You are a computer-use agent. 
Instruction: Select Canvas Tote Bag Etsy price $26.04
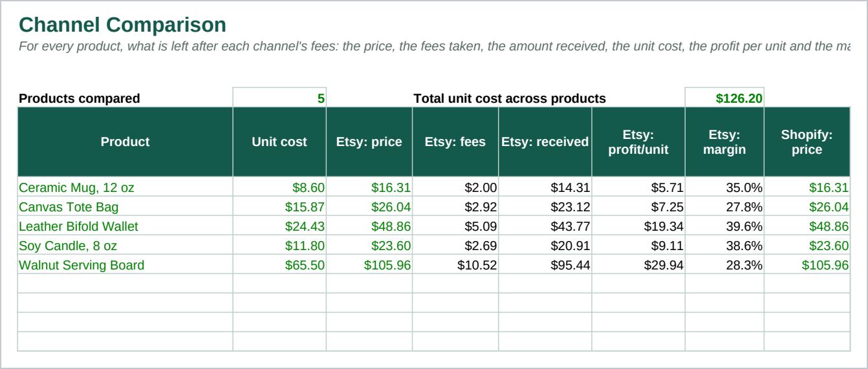point(369,207)
